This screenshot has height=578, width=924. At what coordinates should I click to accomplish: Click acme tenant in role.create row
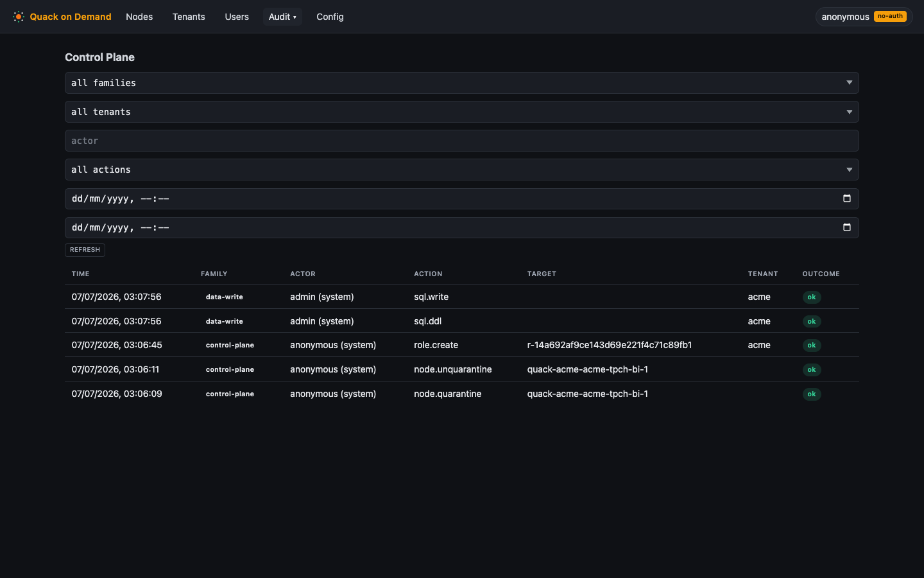[759, 345]
